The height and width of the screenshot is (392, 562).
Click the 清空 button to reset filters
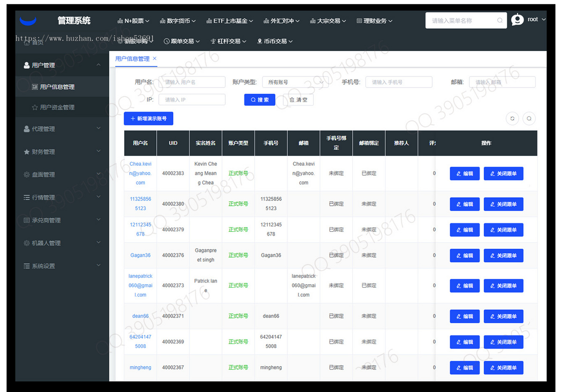298,100
